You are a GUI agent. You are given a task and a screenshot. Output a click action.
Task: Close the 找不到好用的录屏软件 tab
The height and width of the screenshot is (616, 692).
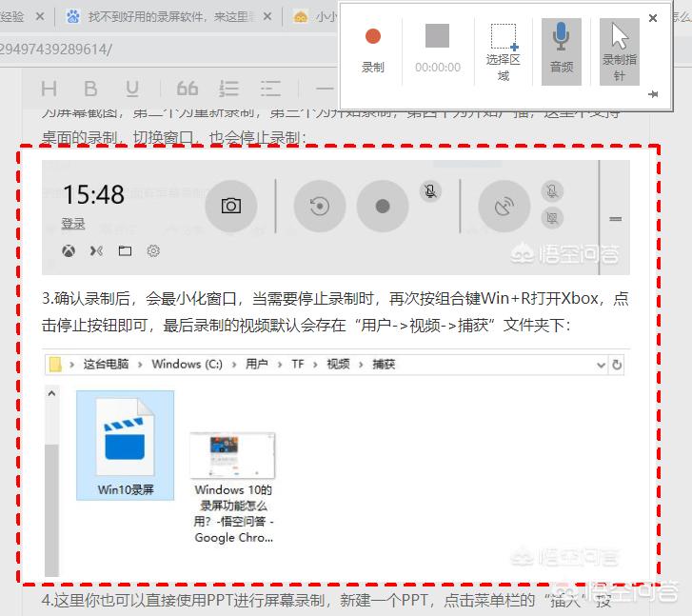267,17
